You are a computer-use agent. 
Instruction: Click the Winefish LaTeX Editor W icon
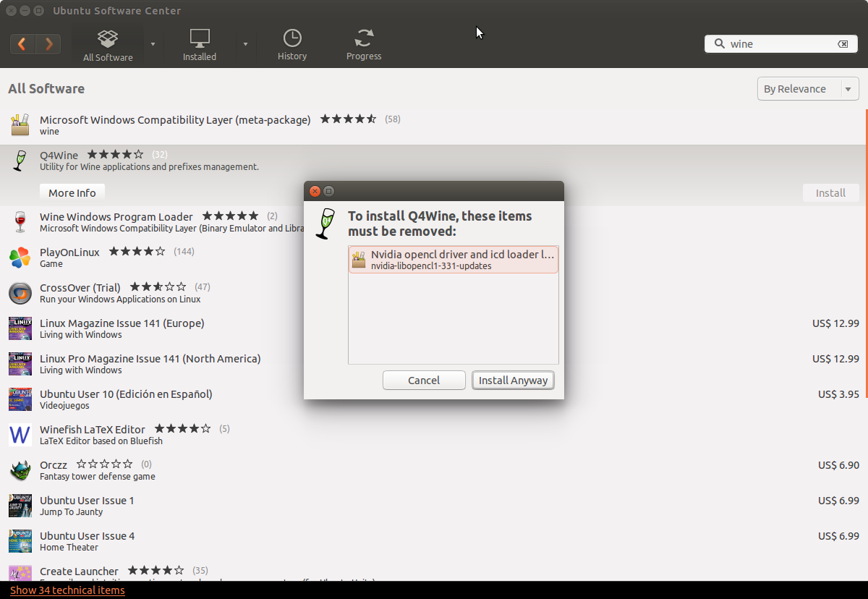(20, 435)
